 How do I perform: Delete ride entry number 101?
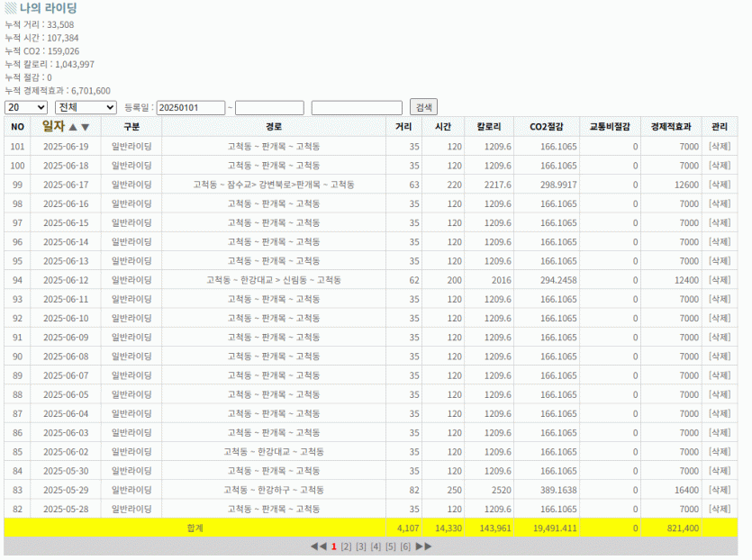click(x=719, y=147)
